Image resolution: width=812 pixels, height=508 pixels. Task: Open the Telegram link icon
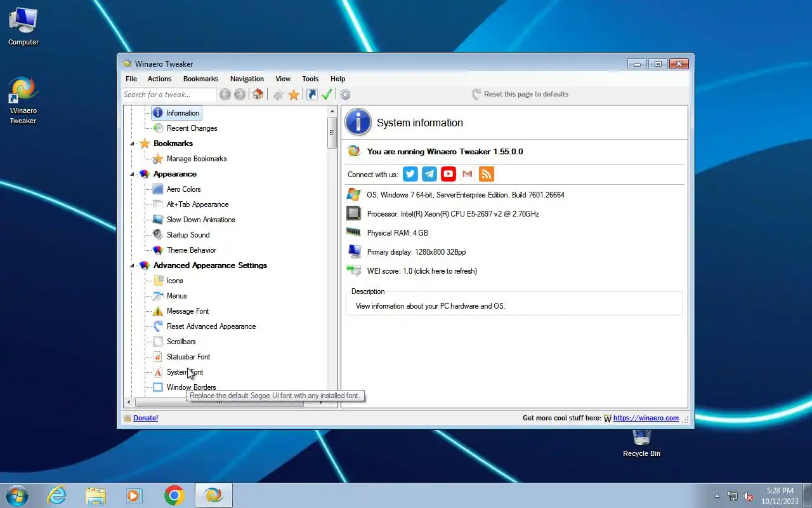tap(429, 174)
